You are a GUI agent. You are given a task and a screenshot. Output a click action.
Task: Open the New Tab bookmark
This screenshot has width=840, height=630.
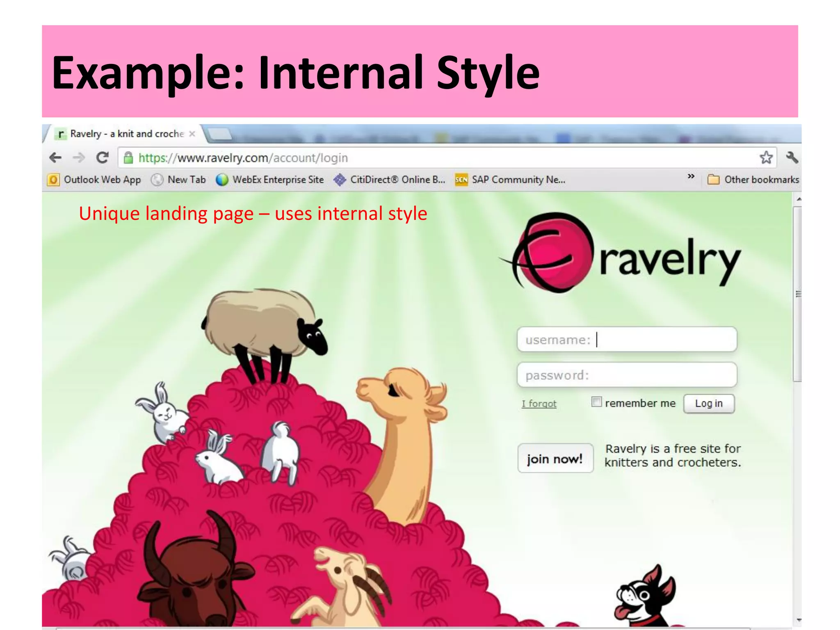coord(178,180)
